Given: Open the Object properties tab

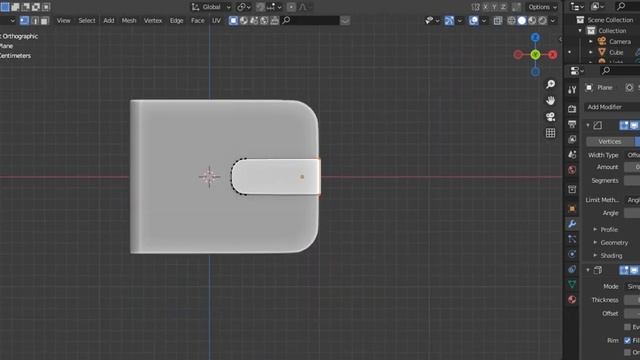Looking at the screenshot, I should tap(572, 209).
